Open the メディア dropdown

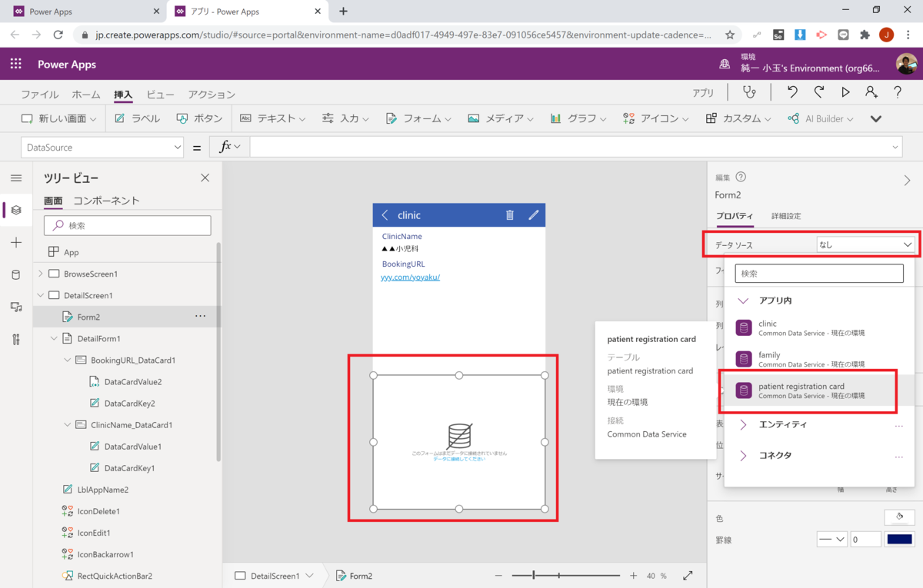point(501,118)
